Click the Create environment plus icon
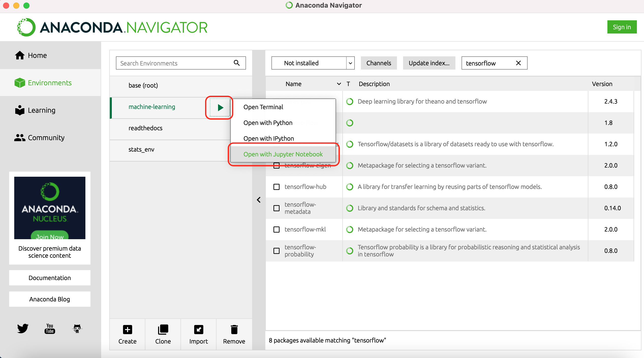Screen dimensions: 644x358 127,330
